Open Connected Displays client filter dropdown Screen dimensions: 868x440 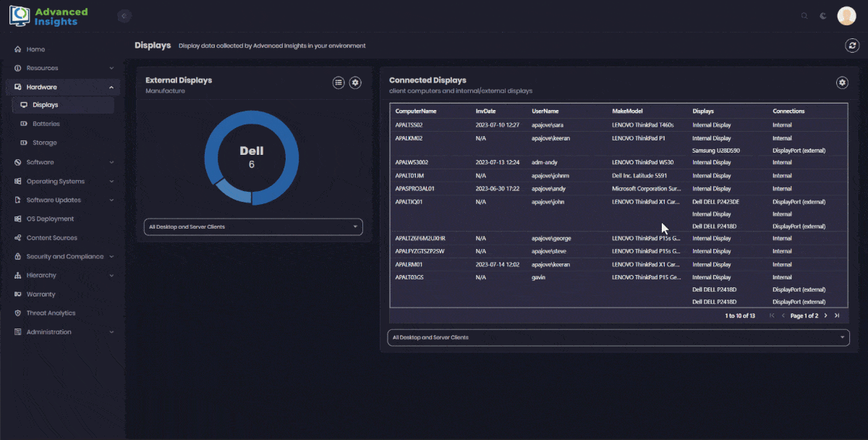619,337
